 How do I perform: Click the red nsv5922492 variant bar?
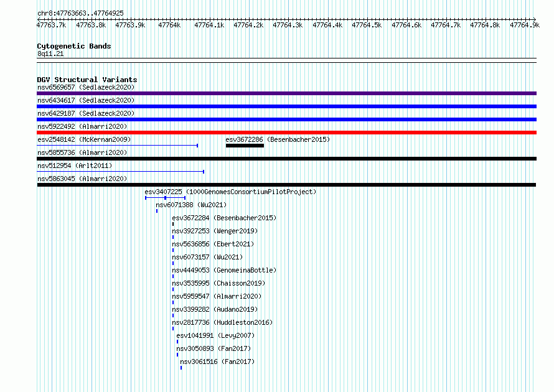286,133
